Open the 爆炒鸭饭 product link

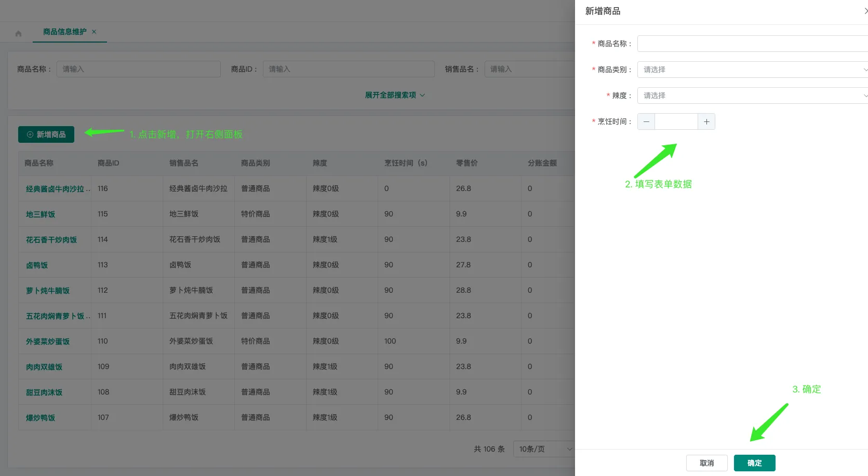41,418
